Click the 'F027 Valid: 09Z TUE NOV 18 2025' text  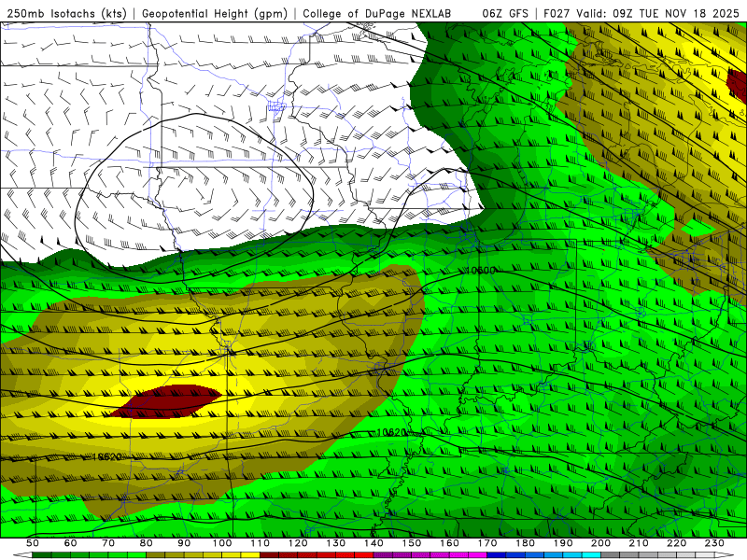click(x=641, y=13)
